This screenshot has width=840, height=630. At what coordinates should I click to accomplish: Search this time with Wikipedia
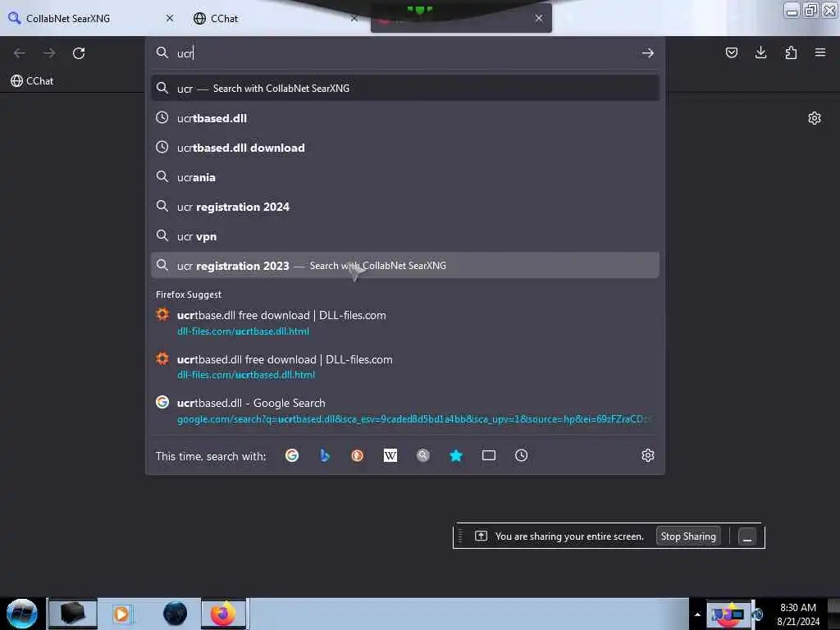coord(390,455)
